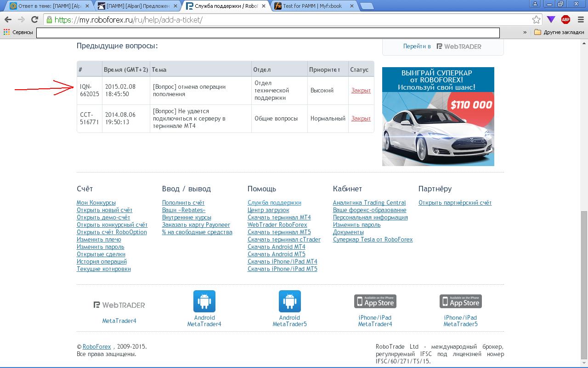Click Перейти в WebTrader button

pyautogui.click(x=442, y=46)
